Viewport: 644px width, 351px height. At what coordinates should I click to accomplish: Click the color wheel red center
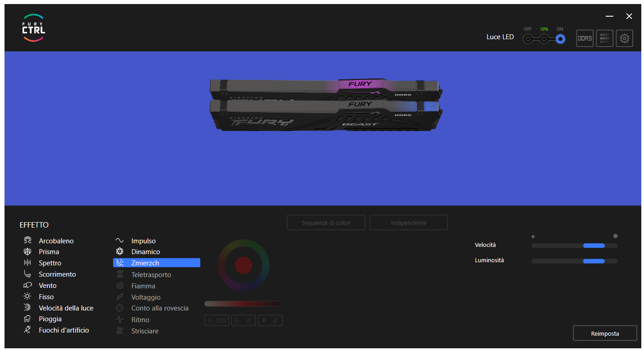point(243,265)
